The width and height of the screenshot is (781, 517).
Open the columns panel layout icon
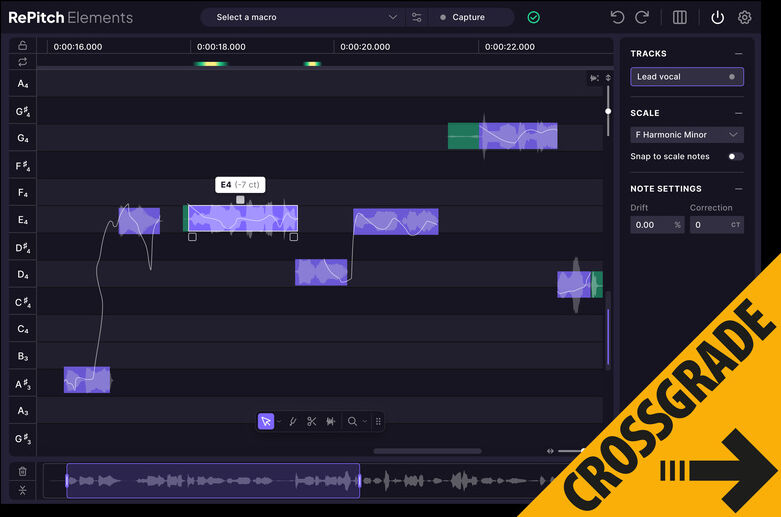tap(680, 17)
